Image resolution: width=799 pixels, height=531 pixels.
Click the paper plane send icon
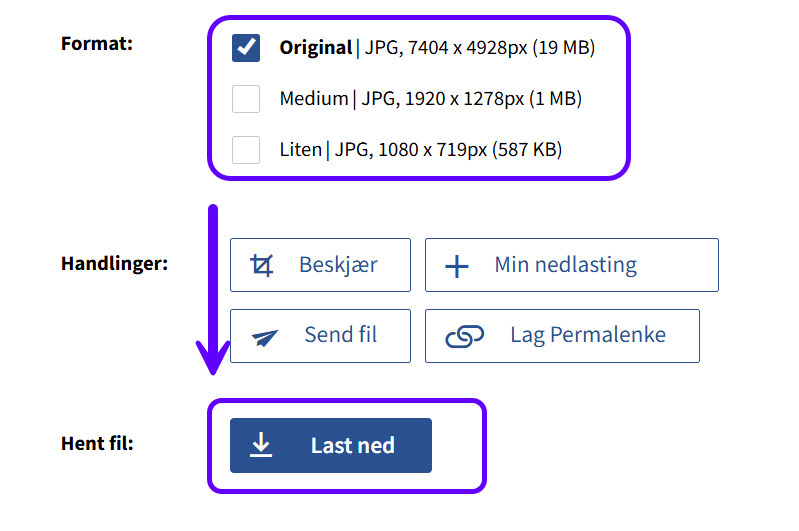point(265,336)
